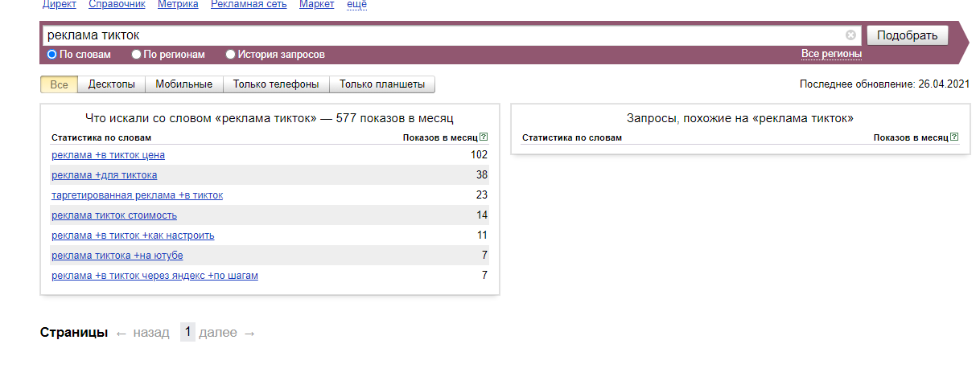
Task: Click 'назад' in the pagination
Action: click(x=151, y=333)
